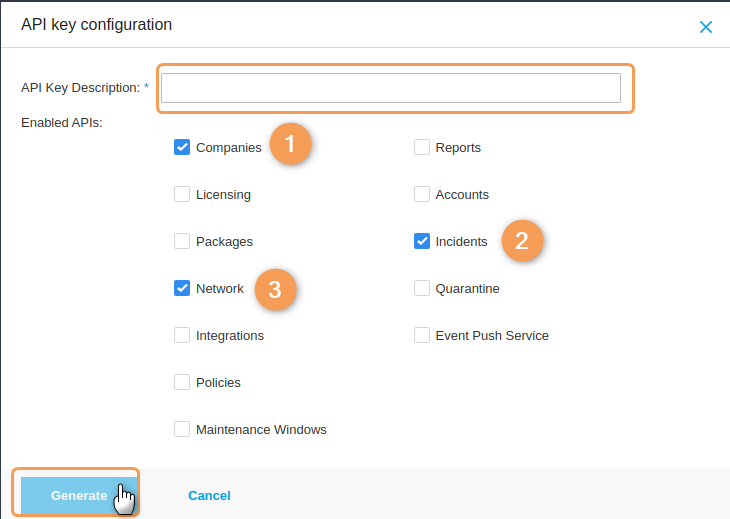Click the orange step 1 badge
The image size is (730, 519).
(290, 144)
